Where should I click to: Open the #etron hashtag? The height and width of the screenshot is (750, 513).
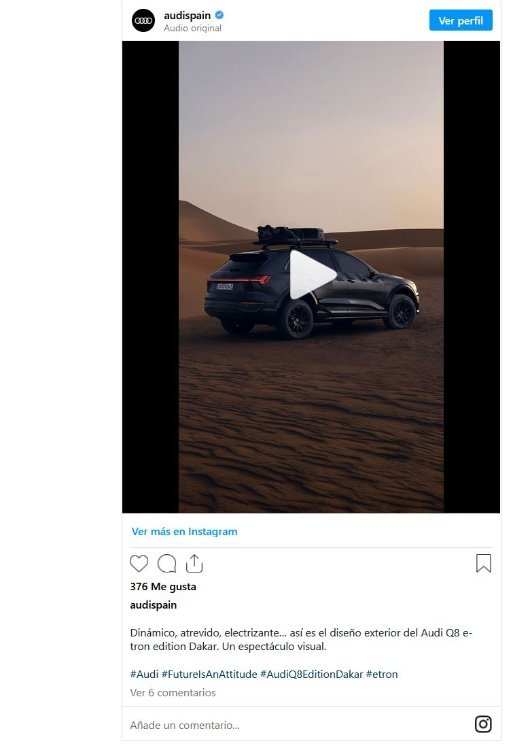(382, 674)
